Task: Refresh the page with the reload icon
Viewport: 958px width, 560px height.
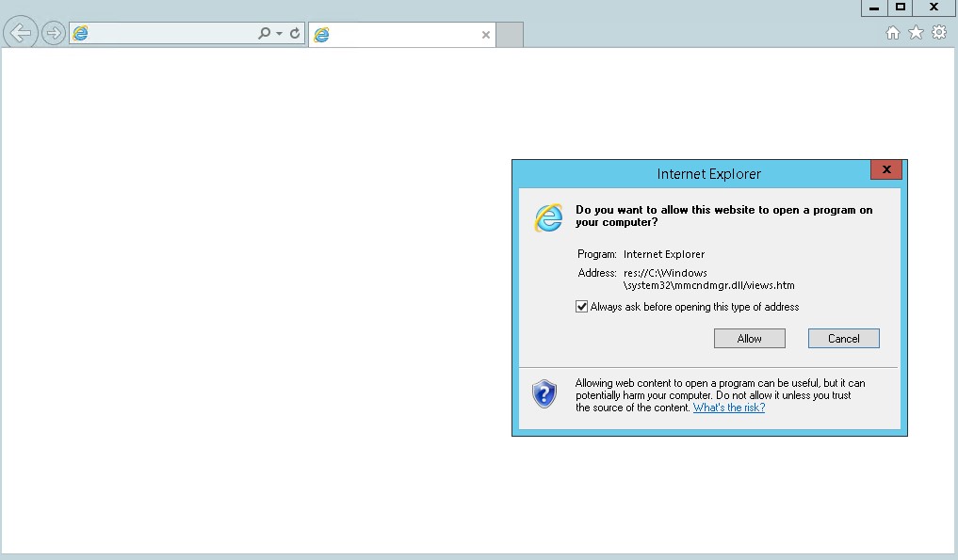Action: click(295, 33)
